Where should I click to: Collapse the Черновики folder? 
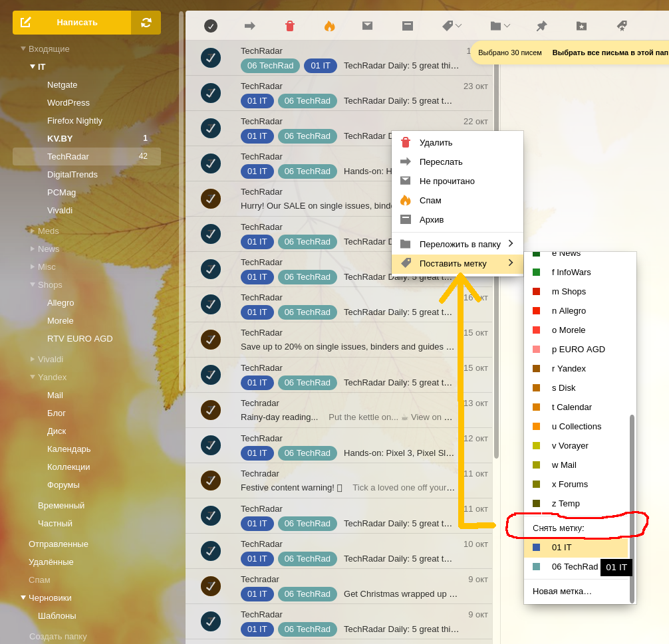click(x=23, y=597)
